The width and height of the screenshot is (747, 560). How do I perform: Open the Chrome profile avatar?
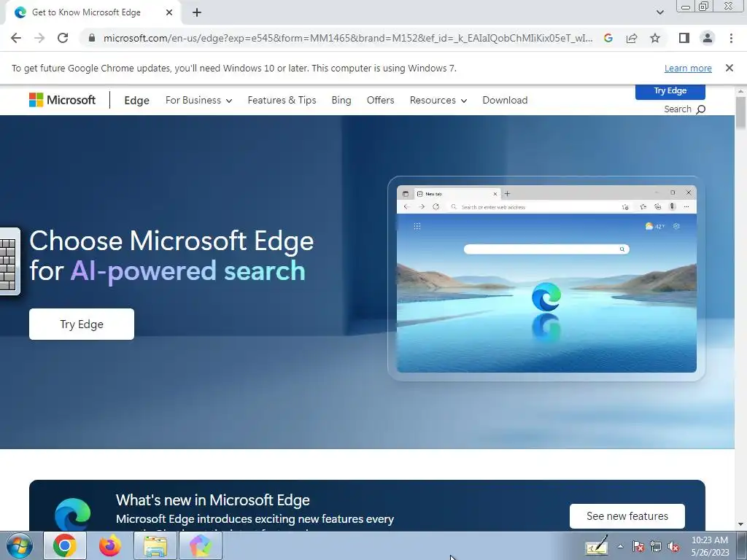tap(708, 38)
